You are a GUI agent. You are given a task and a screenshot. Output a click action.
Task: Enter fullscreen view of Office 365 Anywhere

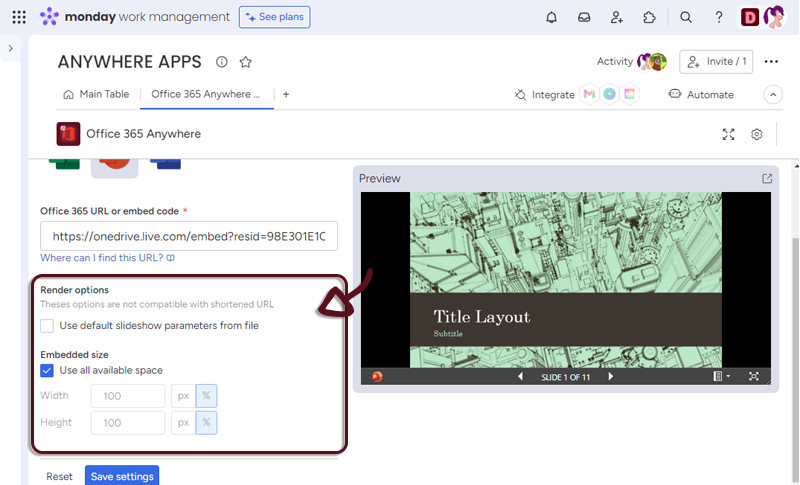coord(729,134)
